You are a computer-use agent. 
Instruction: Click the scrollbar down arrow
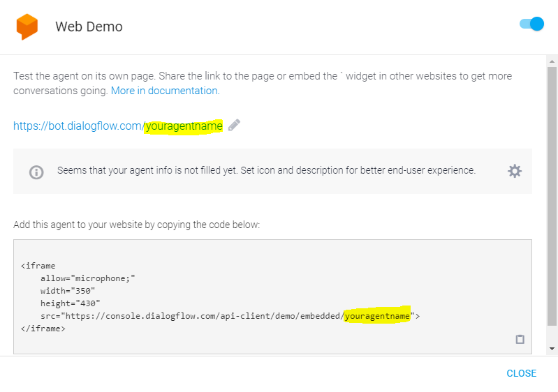click(x=552, y=349)
